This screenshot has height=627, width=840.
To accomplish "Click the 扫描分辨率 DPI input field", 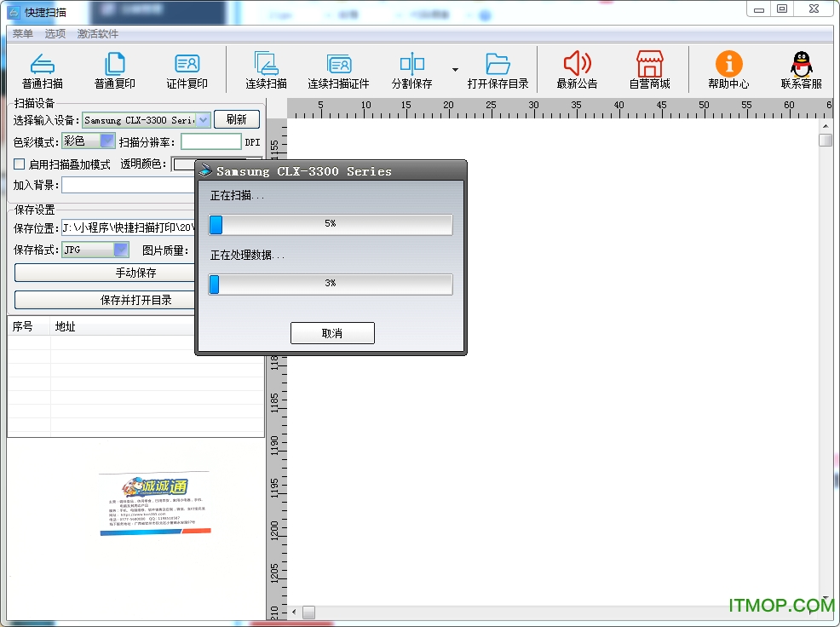I will (210, 142).
